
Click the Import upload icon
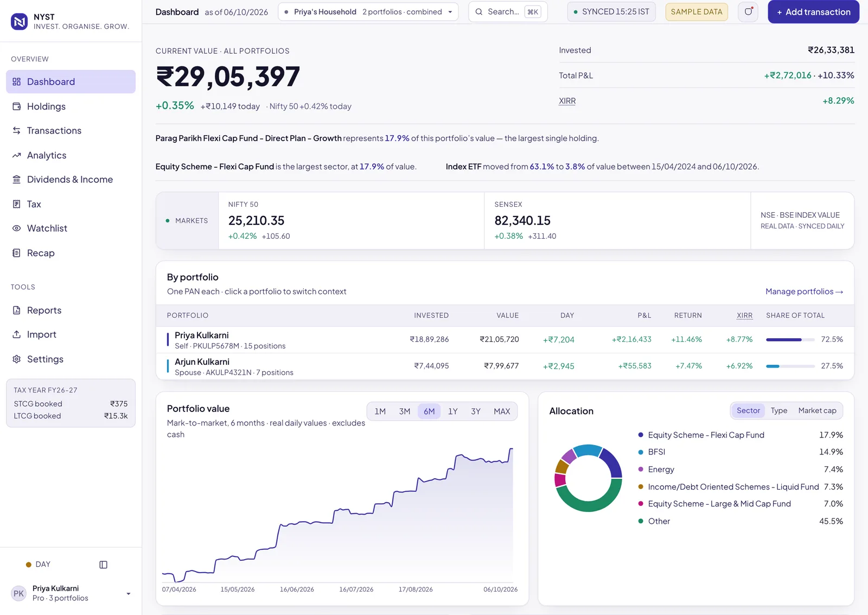17,334
